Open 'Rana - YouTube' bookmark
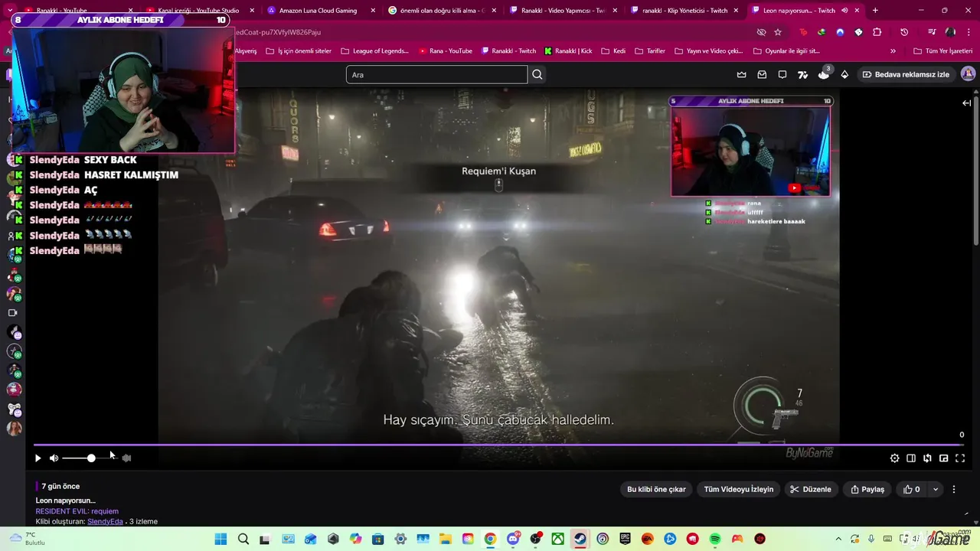 [445, 51]
